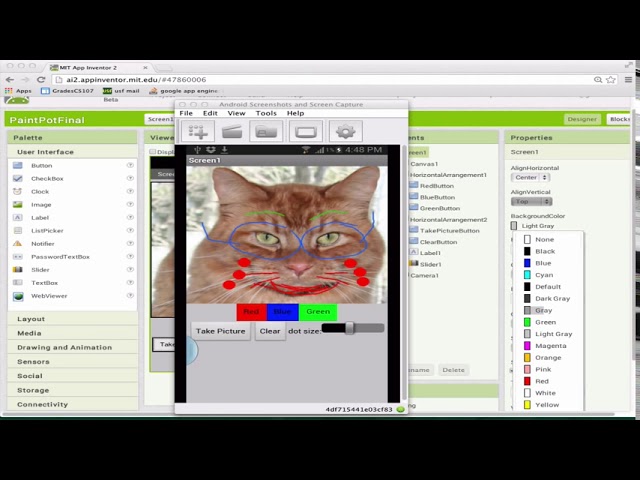Click the TextBox component icon

(18, 282)
